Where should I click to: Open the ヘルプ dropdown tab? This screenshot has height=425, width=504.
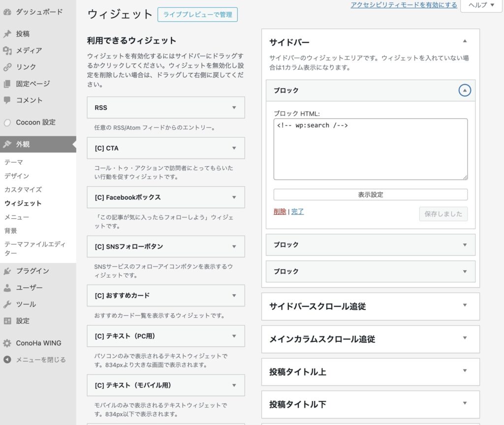click(481, 5)
